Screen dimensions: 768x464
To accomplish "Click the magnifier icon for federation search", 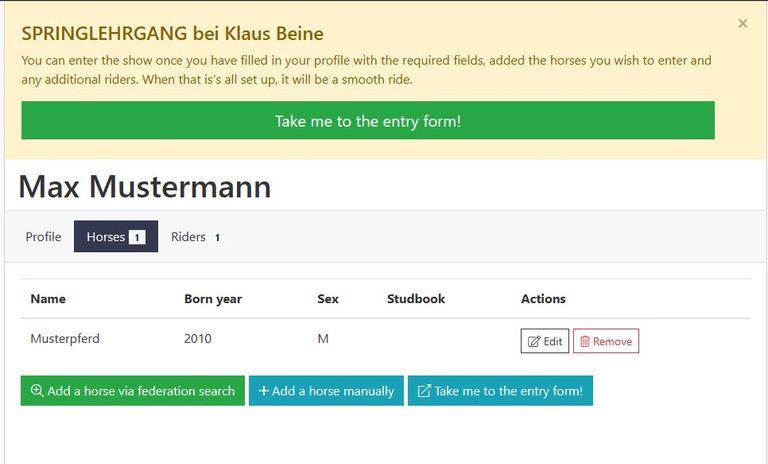I will 37,391.
